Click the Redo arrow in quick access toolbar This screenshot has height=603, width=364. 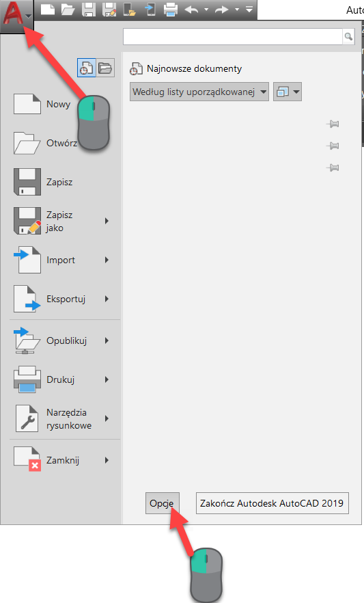[222, 10]
